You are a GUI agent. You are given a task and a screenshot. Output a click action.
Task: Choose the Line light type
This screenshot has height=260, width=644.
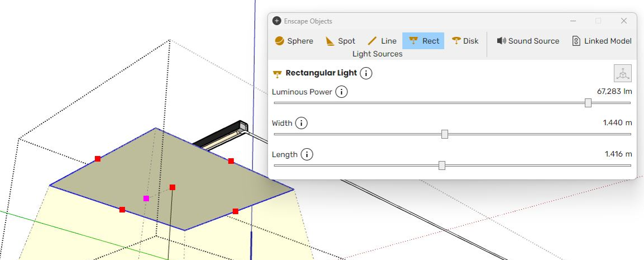[381, 41]
